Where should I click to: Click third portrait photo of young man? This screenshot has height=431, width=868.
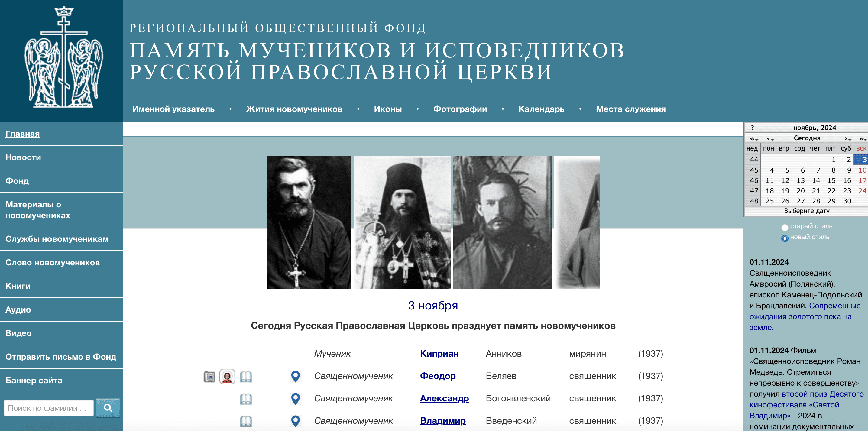502,223
